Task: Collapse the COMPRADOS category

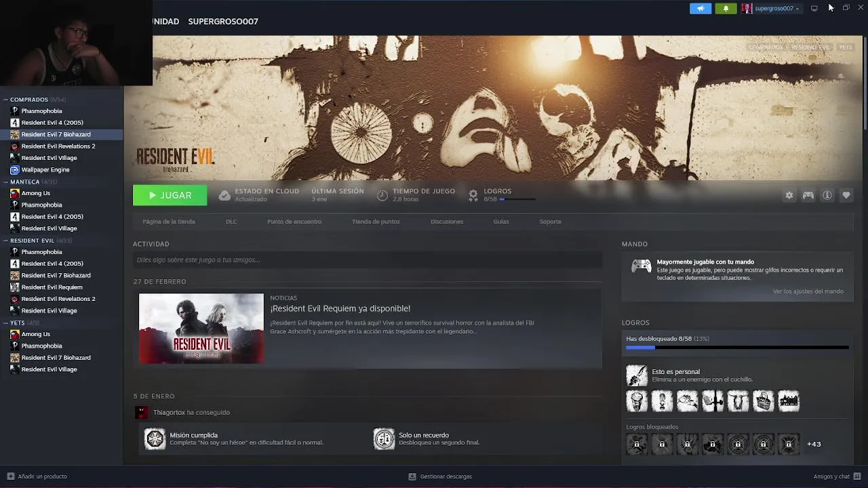Action: click(x=5, y=100)
